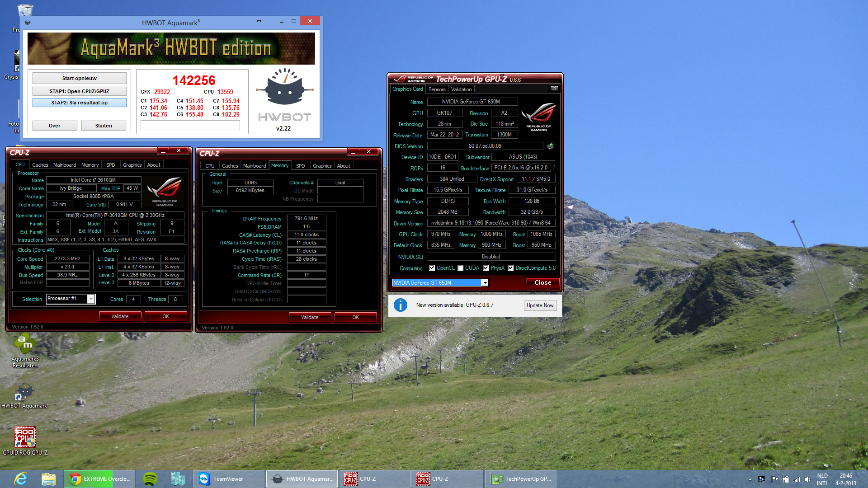Show hidden system tray icons

pyautogui.click(x=750, y=479)
